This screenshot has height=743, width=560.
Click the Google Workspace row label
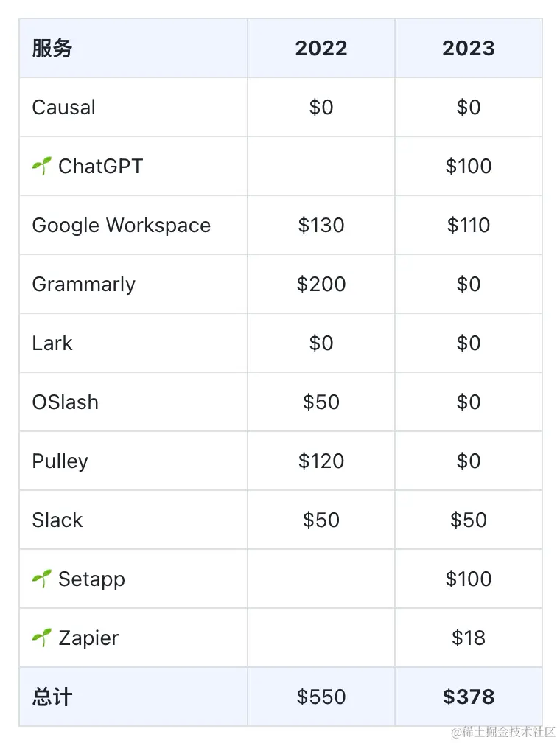122,226
